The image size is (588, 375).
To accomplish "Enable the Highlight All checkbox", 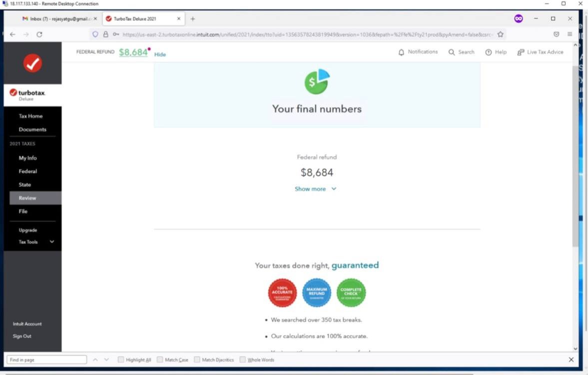I will coord(121,359).
